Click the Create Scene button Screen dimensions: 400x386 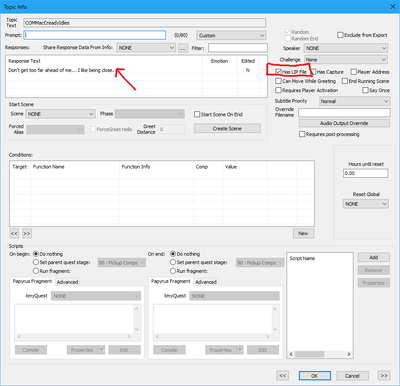click(227, 128)
